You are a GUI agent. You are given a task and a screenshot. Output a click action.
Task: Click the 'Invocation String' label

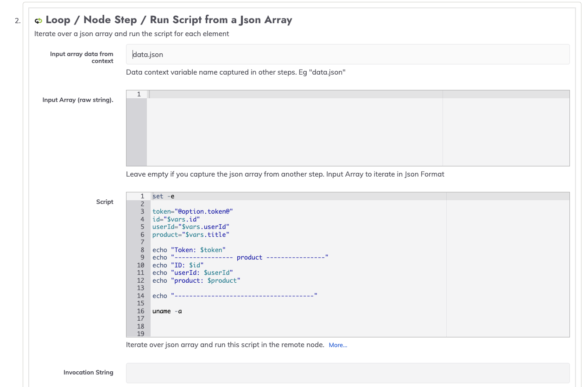[x=89, y=373]
